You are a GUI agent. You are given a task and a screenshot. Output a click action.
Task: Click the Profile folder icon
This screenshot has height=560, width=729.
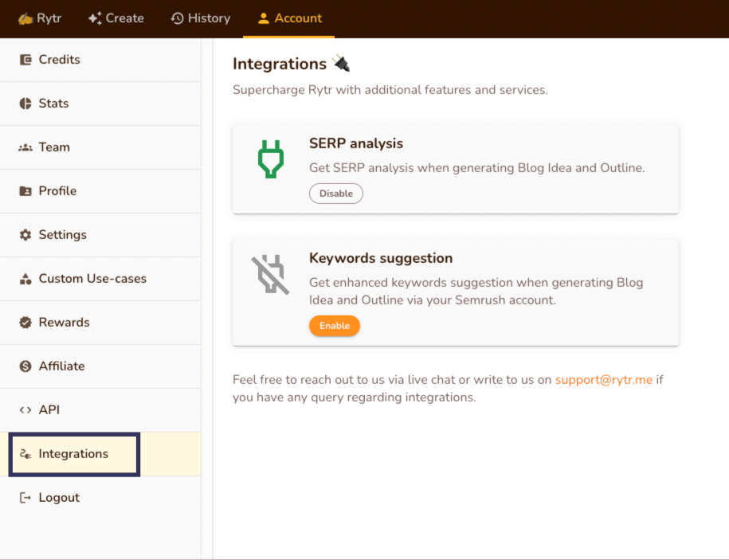point(25,191)
